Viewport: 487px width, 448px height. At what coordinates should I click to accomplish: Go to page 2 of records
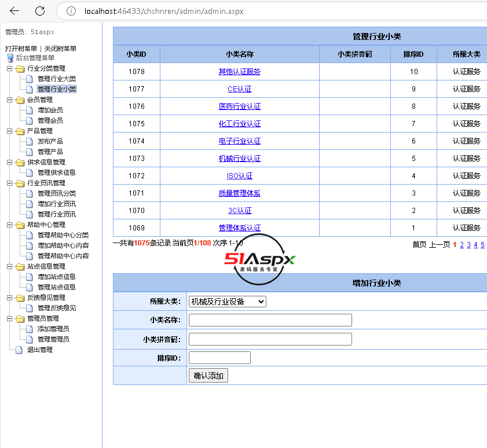[462, 245]
